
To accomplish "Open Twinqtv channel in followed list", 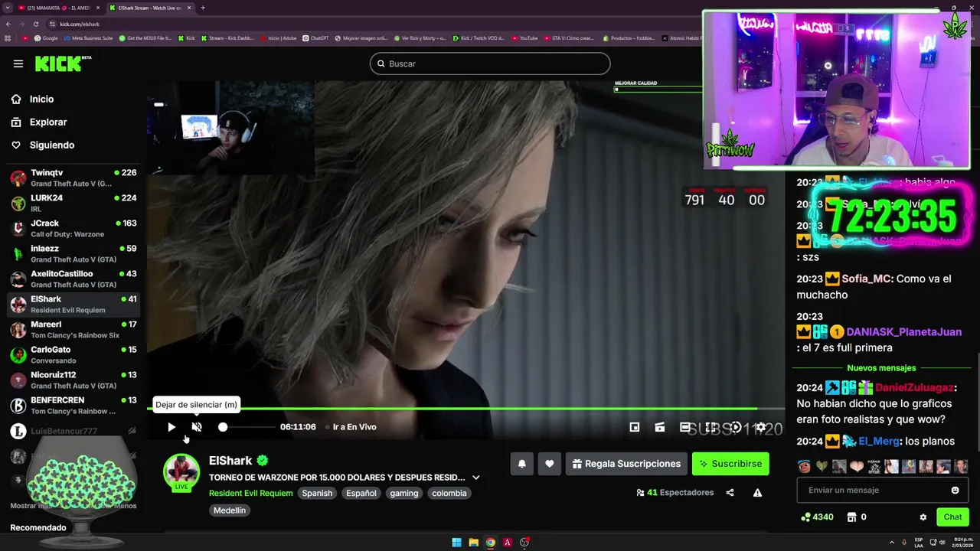I will coord(73,178).
